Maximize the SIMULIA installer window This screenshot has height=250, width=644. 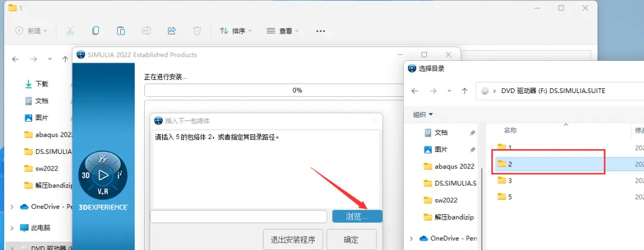(x=425, y=54)
